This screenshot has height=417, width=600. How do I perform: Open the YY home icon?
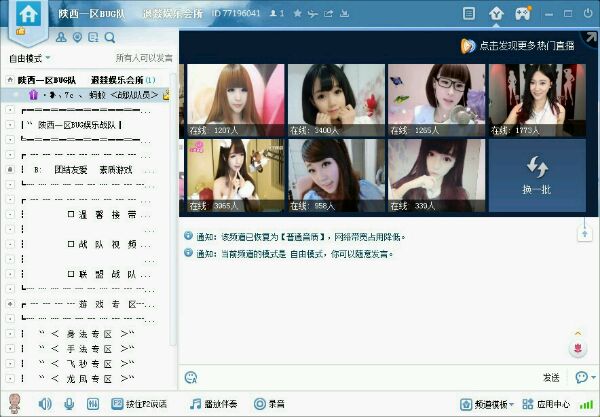tap(29, 15)
